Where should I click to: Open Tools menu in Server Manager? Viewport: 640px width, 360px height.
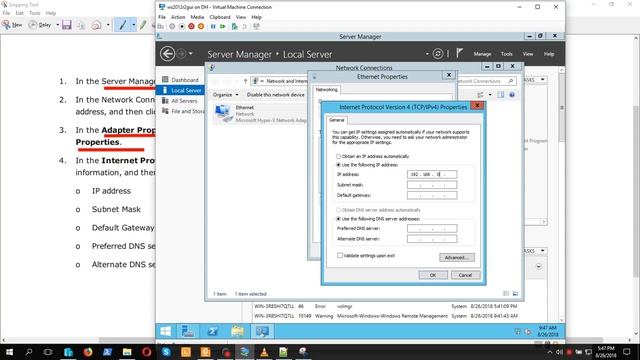pyautogui.click(x=507, y=54)
